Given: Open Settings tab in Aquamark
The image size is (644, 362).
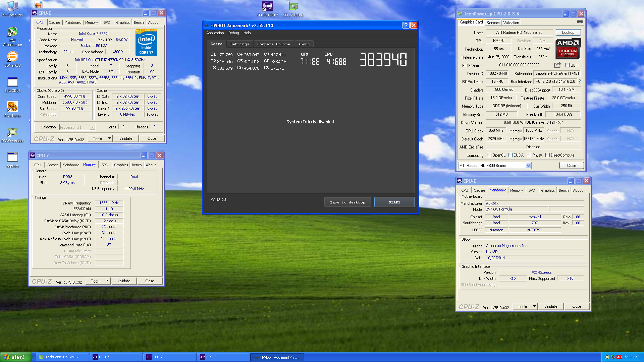Looking at the screenshot, I should point(240,44).
